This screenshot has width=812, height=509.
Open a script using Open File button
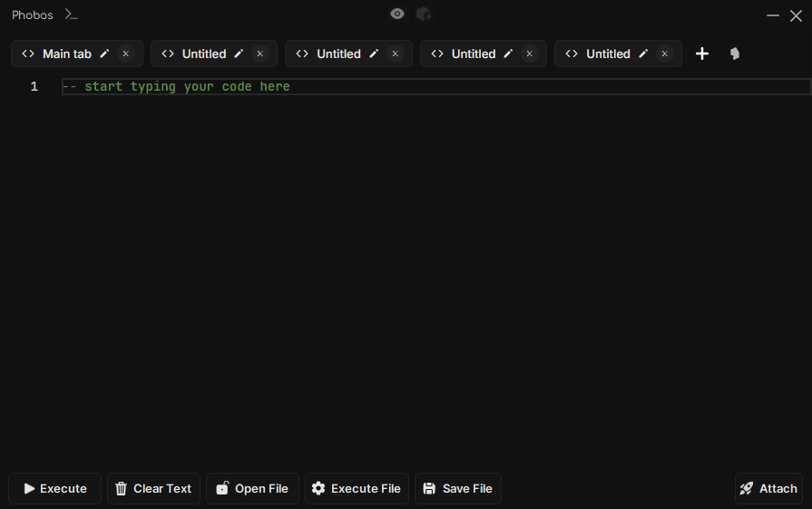pos(253,488)
